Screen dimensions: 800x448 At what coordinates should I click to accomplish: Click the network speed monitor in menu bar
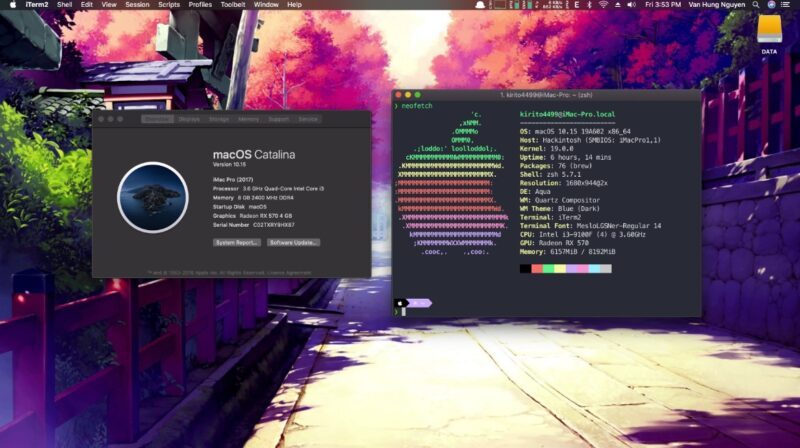click(x=555, y=5)
